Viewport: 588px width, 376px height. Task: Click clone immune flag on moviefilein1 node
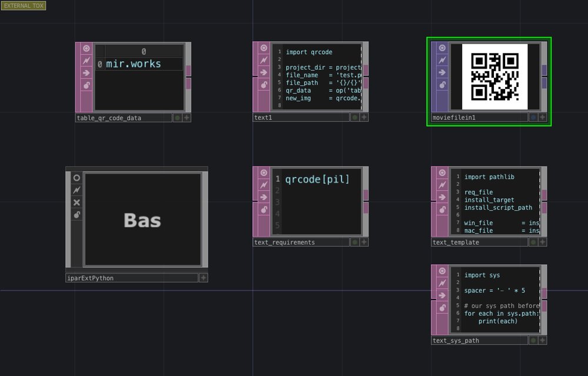pyautogui.click(x=442, y=61)
